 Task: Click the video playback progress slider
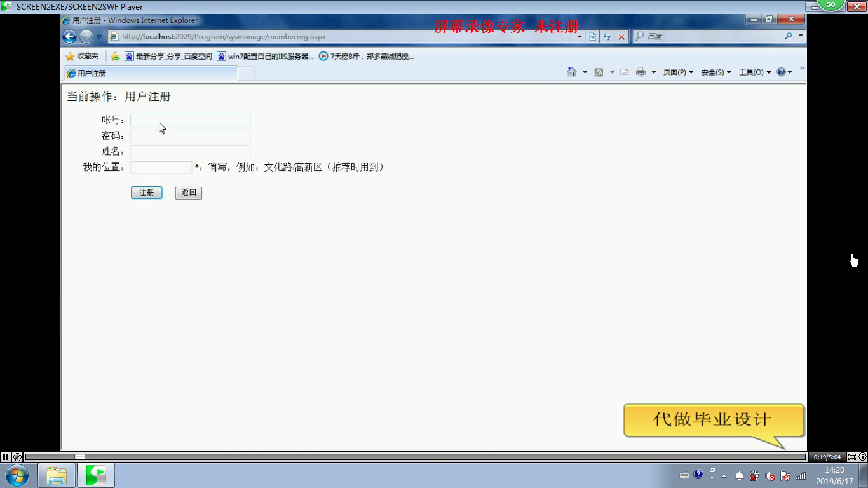pyautogui.click(x=416, y=457)
